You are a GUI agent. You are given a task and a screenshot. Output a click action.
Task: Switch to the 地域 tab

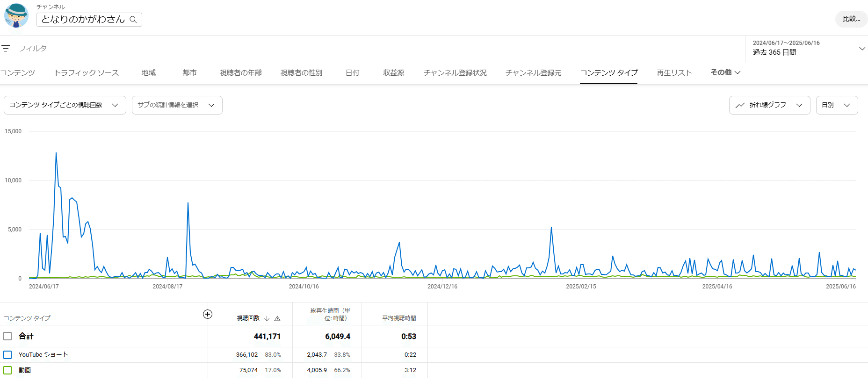tap(149, 73)
